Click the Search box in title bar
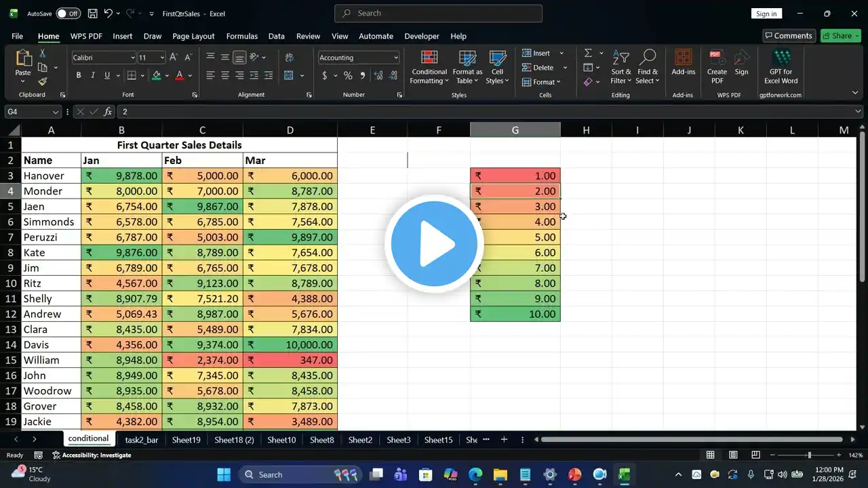 click(438, 14)
